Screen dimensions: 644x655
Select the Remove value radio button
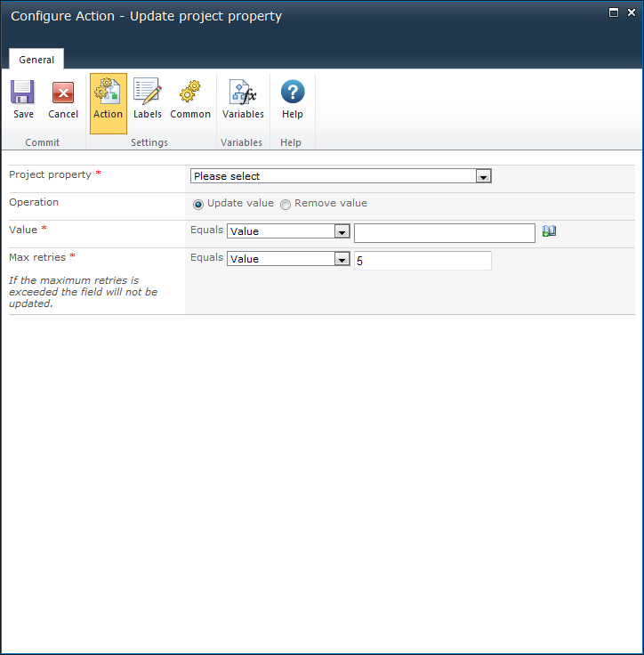[286, 205]
